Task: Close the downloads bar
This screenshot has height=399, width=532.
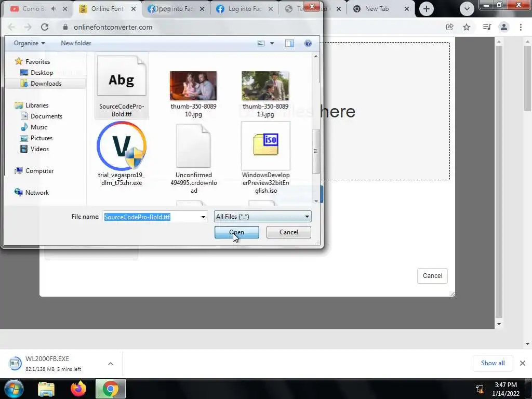Action: point(523,363)
